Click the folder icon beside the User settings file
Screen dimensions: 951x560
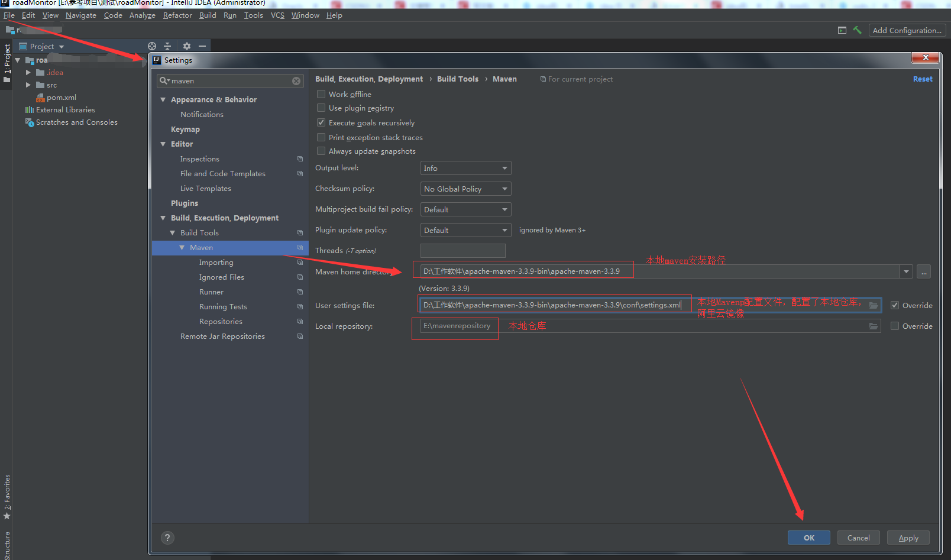pos(874,305)
